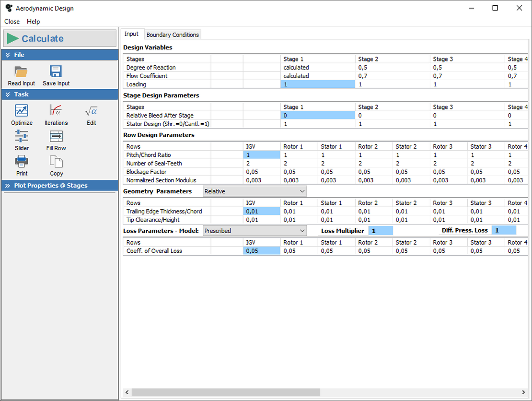Click the 'Flow Coefficient' row label
Screen dimensions: 532x401
147,76
